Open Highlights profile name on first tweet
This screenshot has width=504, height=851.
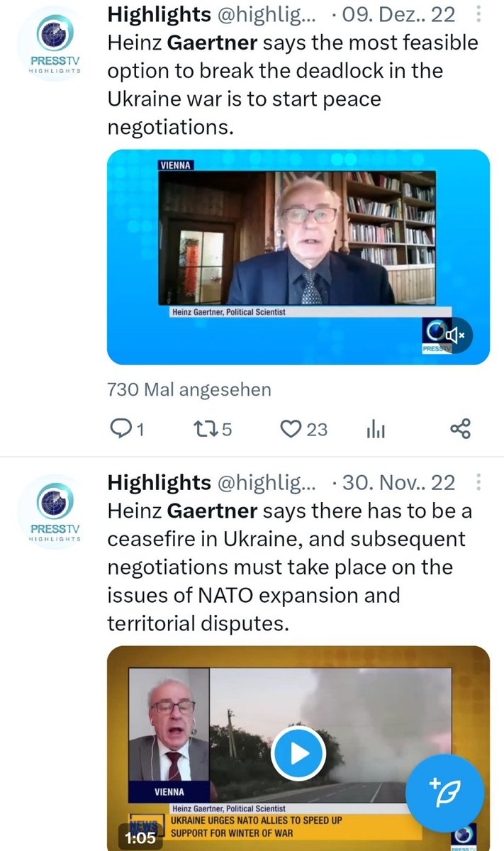click(x=159, y=14)
